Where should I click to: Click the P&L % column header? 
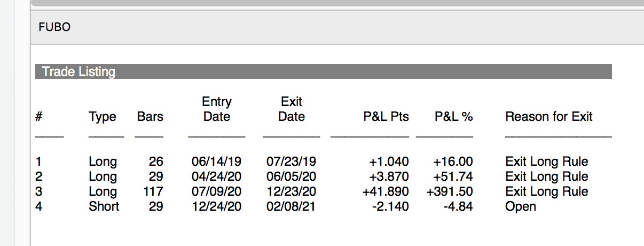453,117
